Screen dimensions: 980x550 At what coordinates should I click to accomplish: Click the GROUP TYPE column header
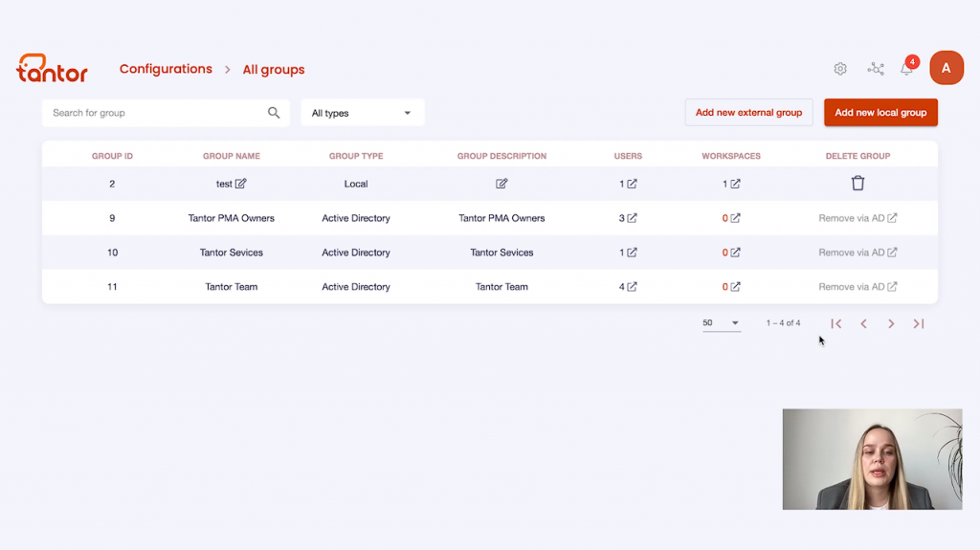(x=356, y=156)
